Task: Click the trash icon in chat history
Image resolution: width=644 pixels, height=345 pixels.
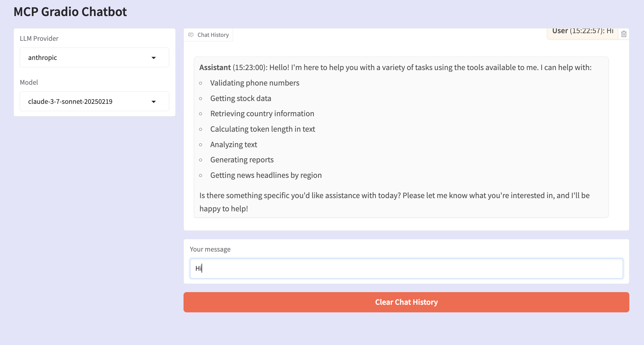Action: tap(624, 34)
